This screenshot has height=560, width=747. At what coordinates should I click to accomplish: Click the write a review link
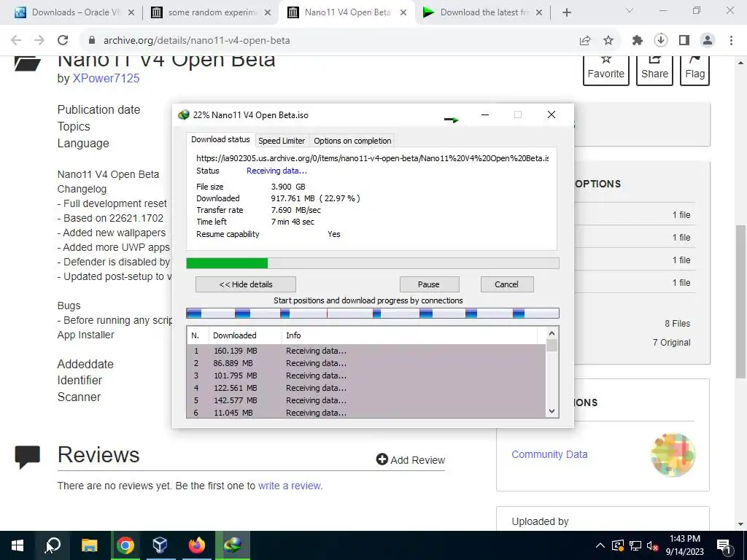pos(290,486)
